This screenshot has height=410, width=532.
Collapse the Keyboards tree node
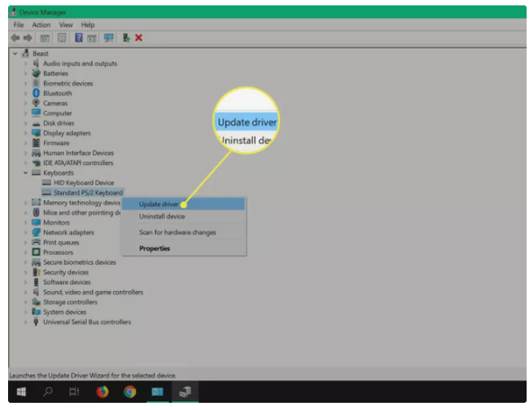(x=25, y=172)
